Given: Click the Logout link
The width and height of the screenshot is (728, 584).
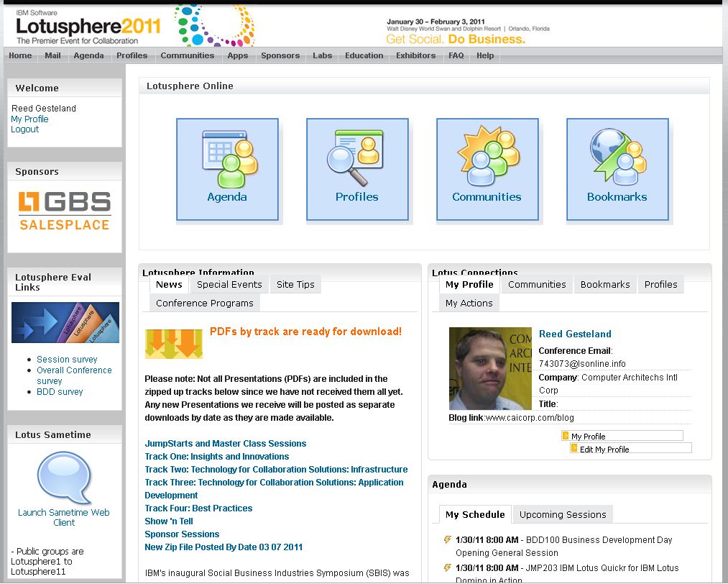Looking at the screenshot, I should [25, 129].
